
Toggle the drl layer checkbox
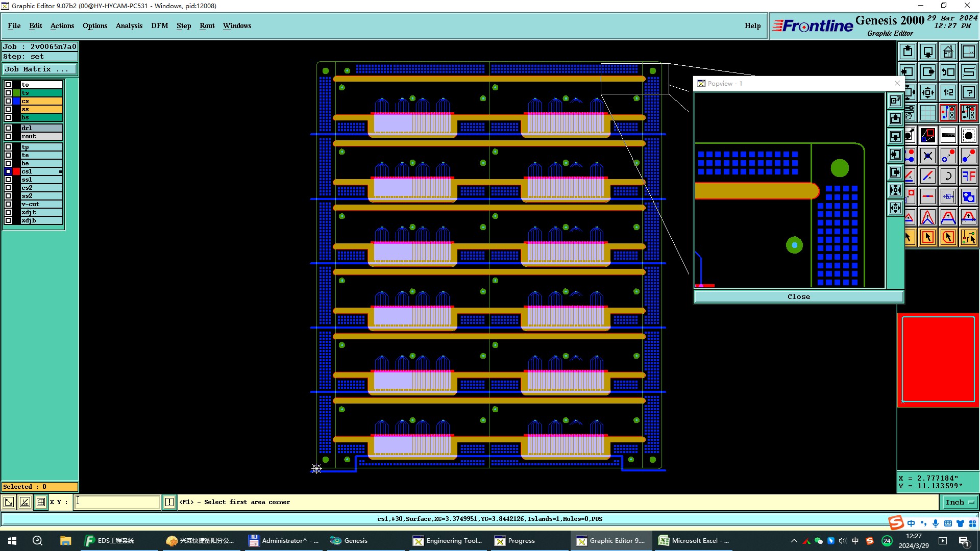coord(8,128)
